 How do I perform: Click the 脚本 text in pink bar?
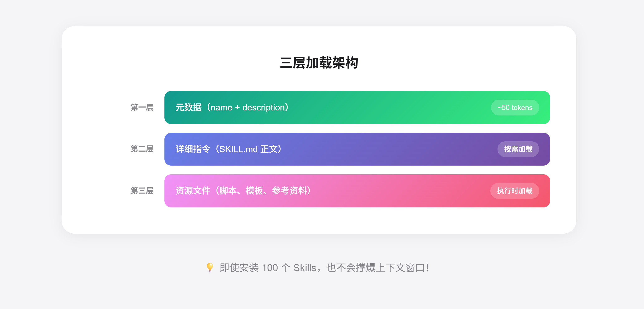point(228,191)
